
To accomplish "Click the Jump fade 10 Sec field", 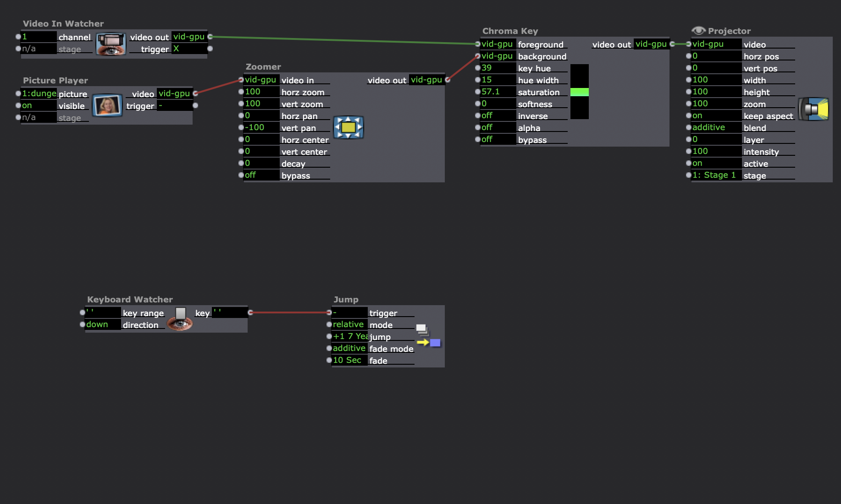I will [x=349, y=360].
